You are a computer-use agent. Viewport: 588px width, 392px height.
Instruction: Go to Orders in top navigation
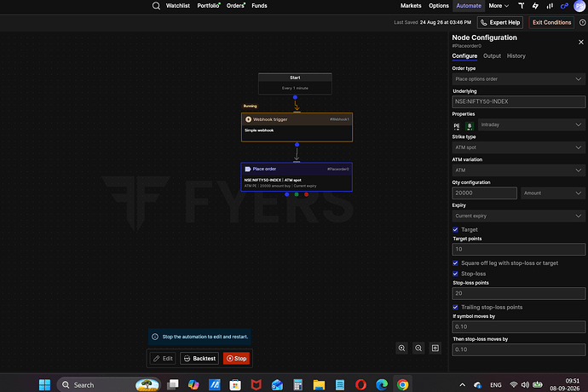tap(235, 6)
